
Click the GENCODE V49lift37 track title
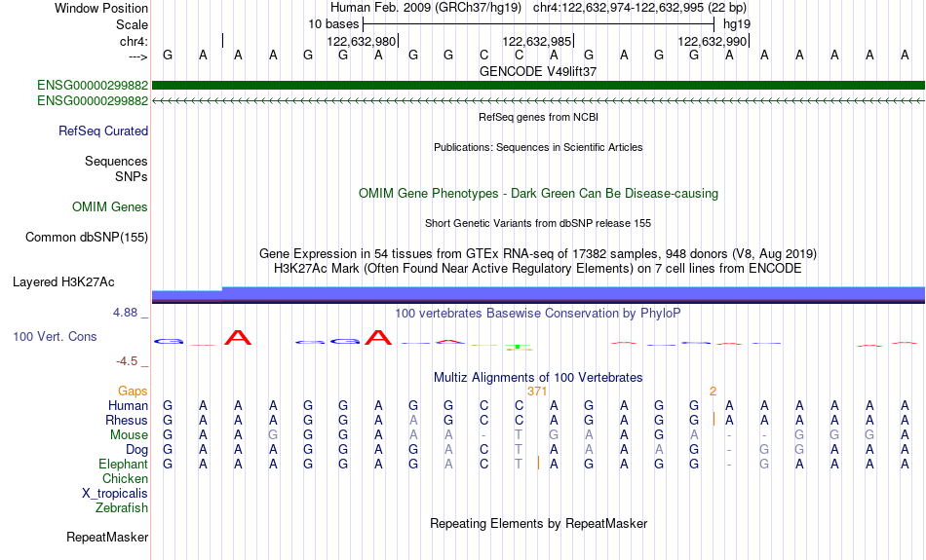click(x=538, y=71)
